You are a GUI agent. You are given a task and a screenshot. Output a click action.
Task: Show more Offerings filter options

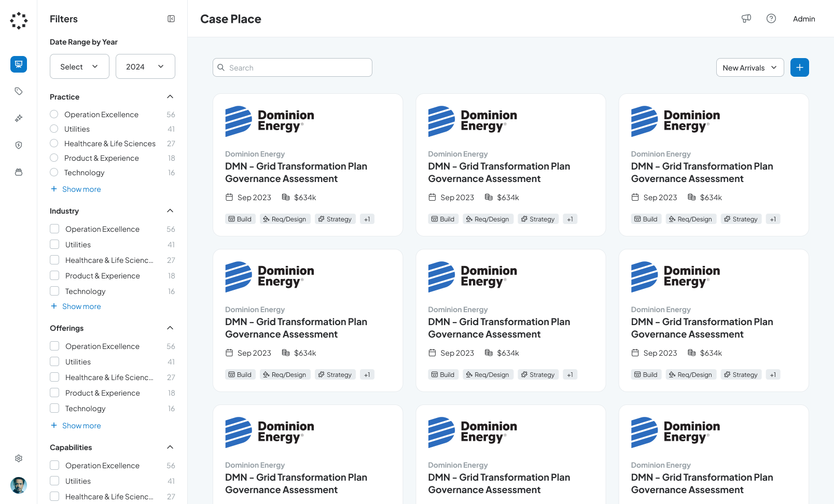(81, 426)
